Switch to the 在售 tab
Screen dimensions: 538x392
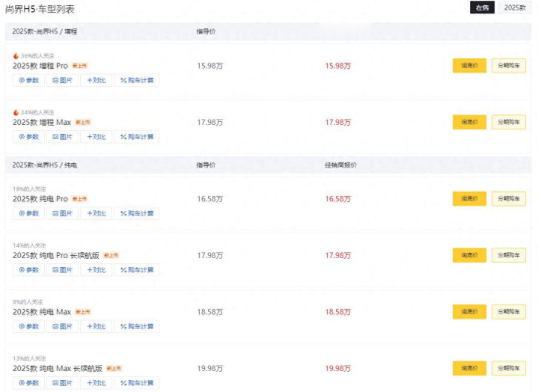(x=480, y=7)
